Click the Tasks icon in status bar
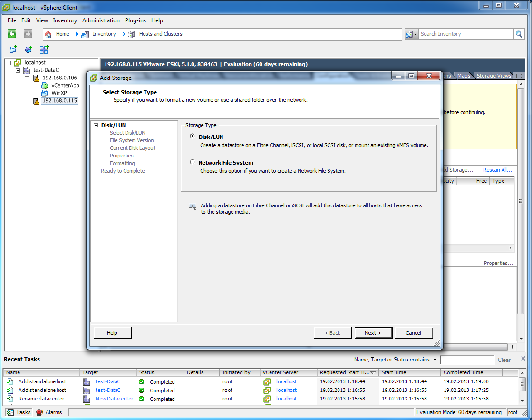Screen dimensions: 532x420 coord(10,412)
